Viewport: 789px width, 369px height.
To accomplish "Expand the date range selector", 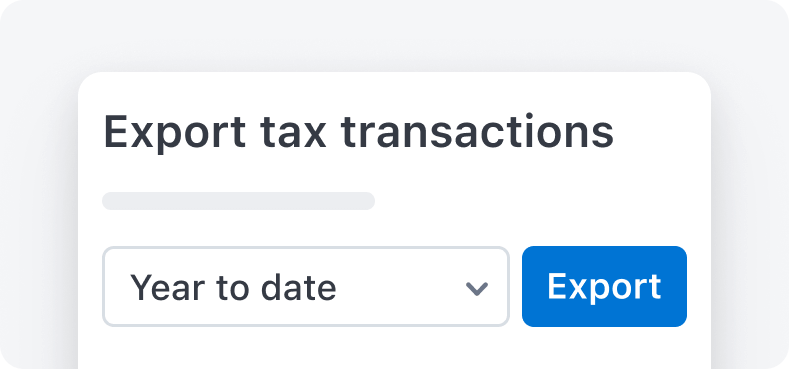I will click(x=306, y=286).
